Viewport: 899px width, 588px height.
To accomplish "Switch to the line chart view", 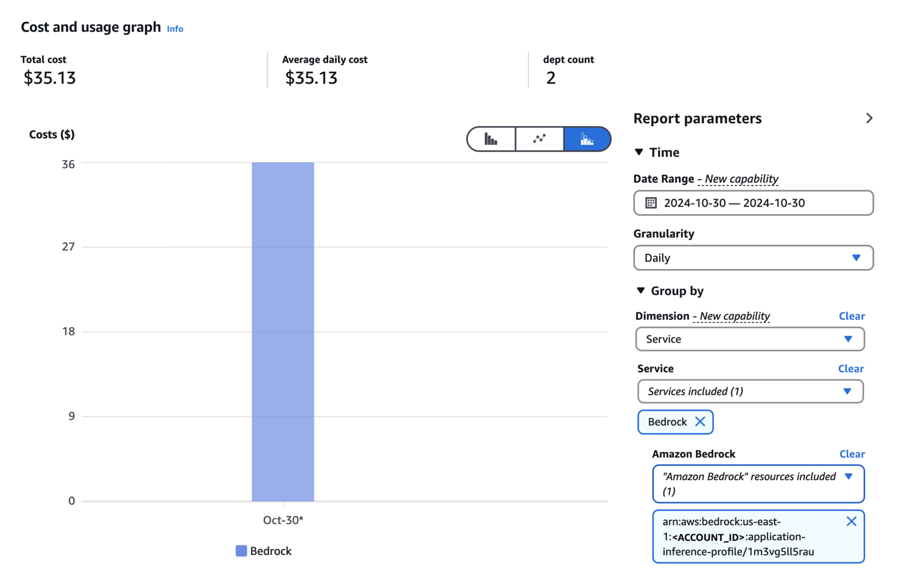I will [539, 139].
